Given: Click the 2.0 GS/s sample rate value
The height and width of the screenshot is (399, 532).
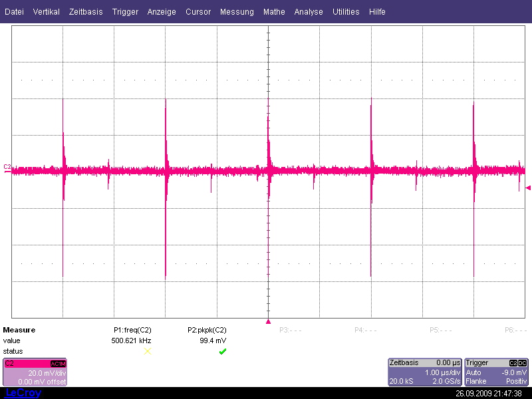Looking at the screenshot, I should (446, 381).
